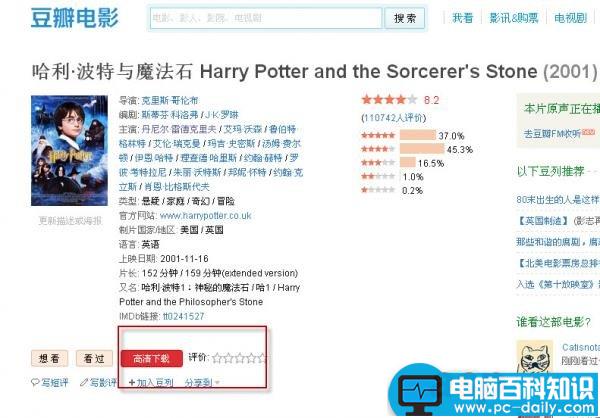Open 我看 navigation item

tap(462, 18)
